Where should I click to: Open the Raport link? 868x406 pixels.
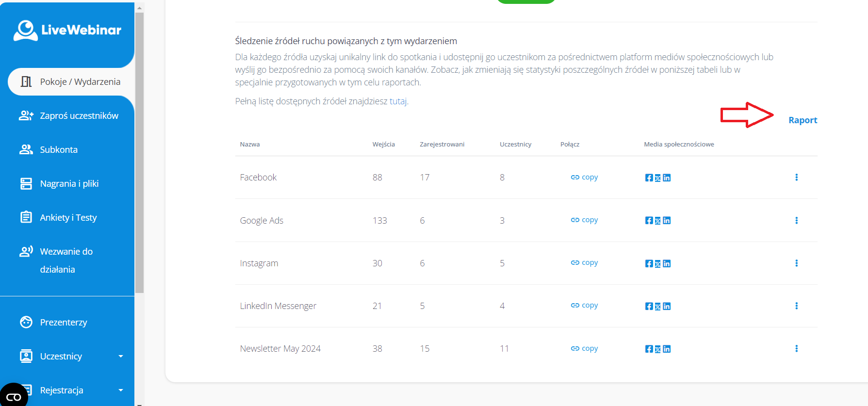point(802,120)
